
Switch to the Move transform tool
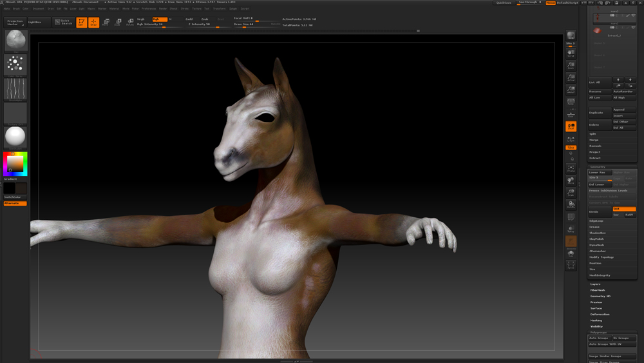tap(106, 23)
